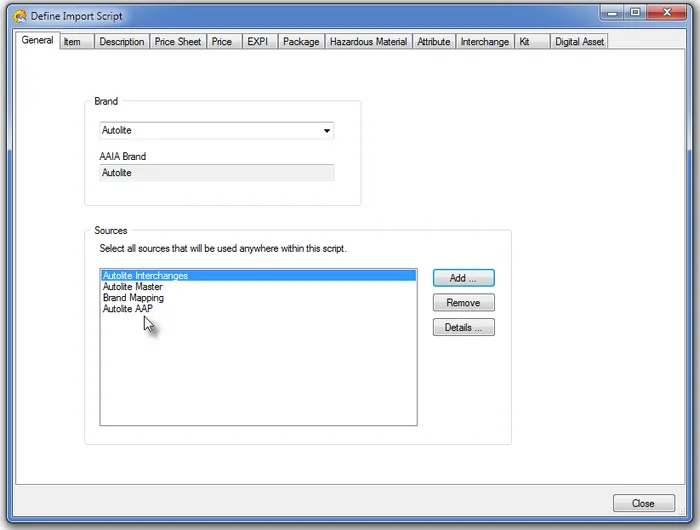Viewport: 700px width, 530px height.
Task: Switch to the Item tab
Action: click(x=73, y=42)
